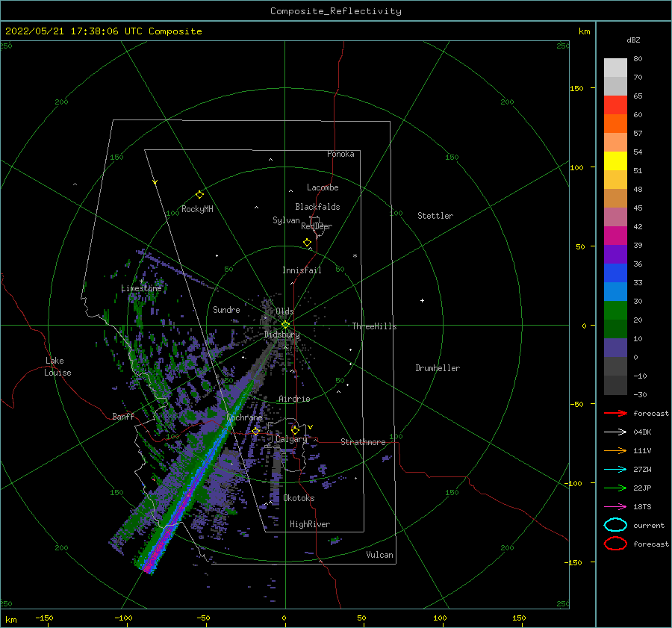Click the Vulcan label

379,555
